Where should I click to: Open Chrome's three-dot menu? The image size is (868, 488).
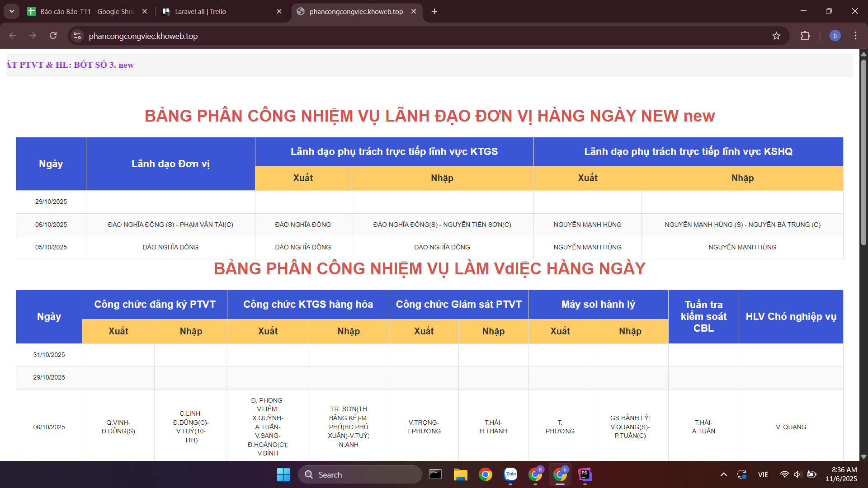click(x=855, y=36)
